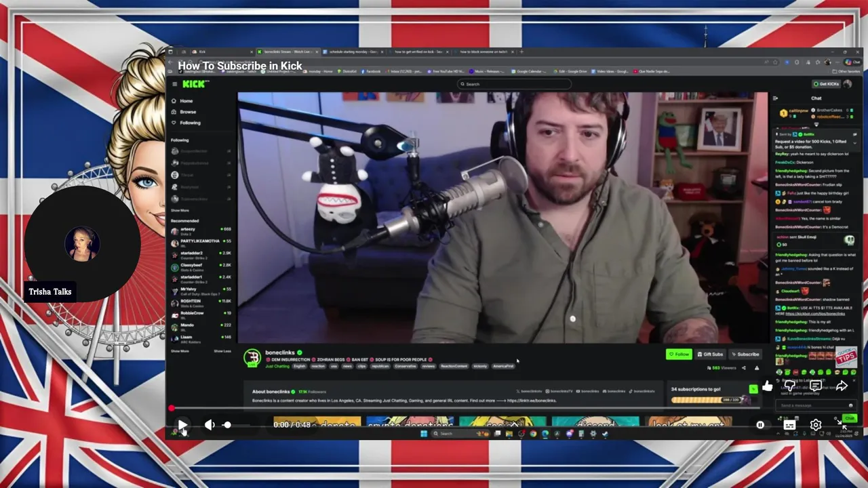Open Windows Start button in taskbar

pos(423,434)
